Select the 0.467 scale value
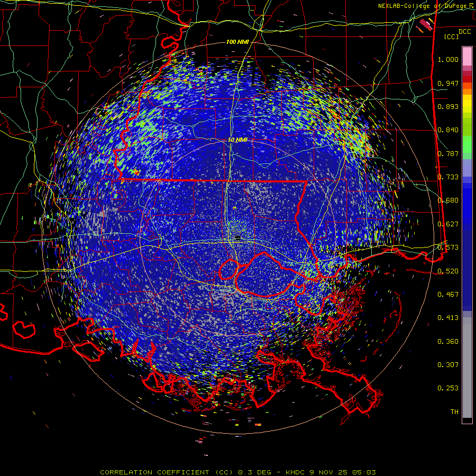The height and width of the screenshot is (476, 476). tap(448, 295)
